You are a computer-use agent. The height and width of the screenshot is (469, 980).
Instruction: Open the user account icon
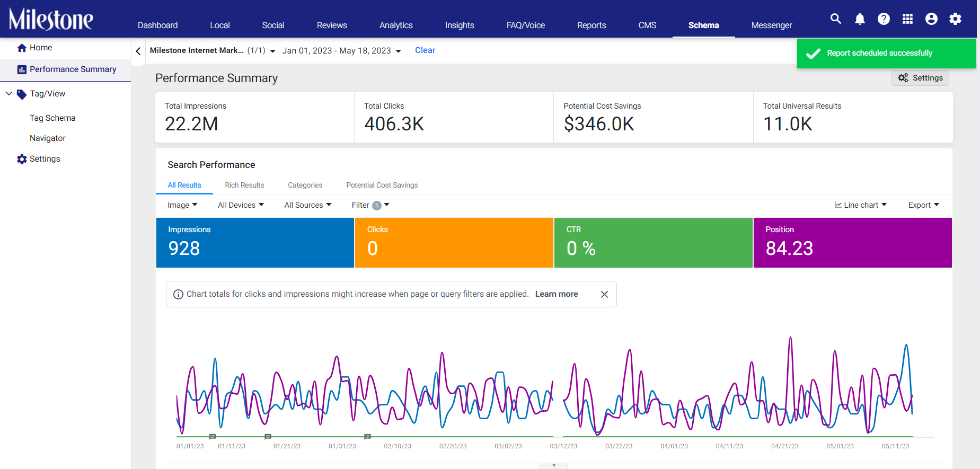click(931, 19)
